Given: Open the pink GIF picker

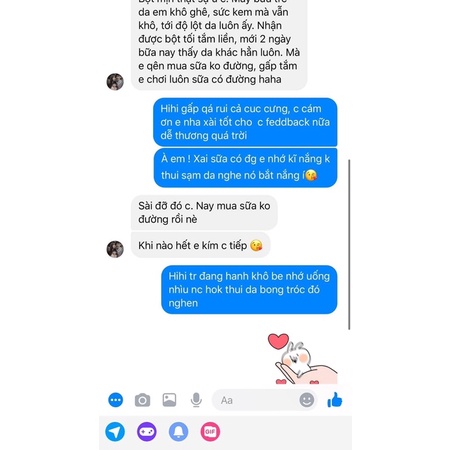Looking at the screenshot, I should tap(210, 432).
